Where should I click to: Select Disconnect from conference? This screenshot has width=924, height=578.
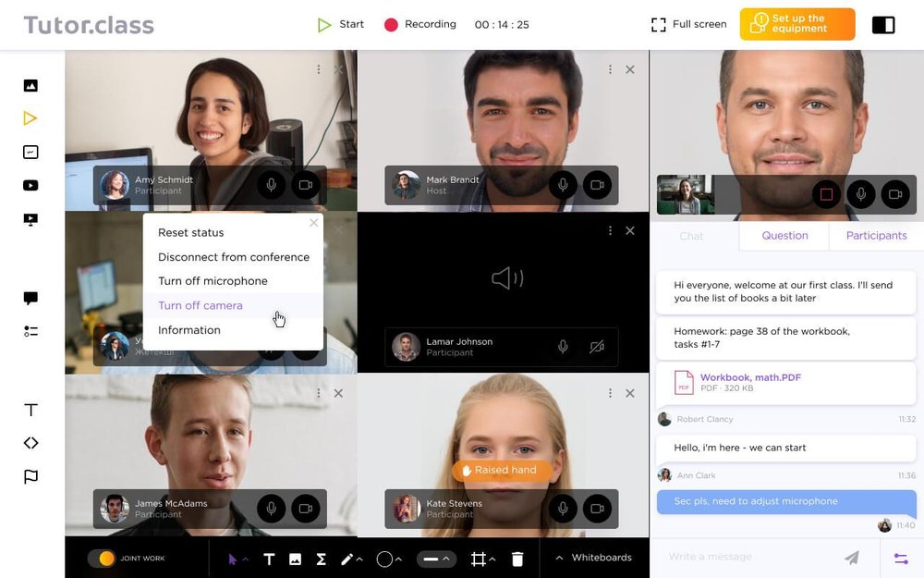(234, 257)
